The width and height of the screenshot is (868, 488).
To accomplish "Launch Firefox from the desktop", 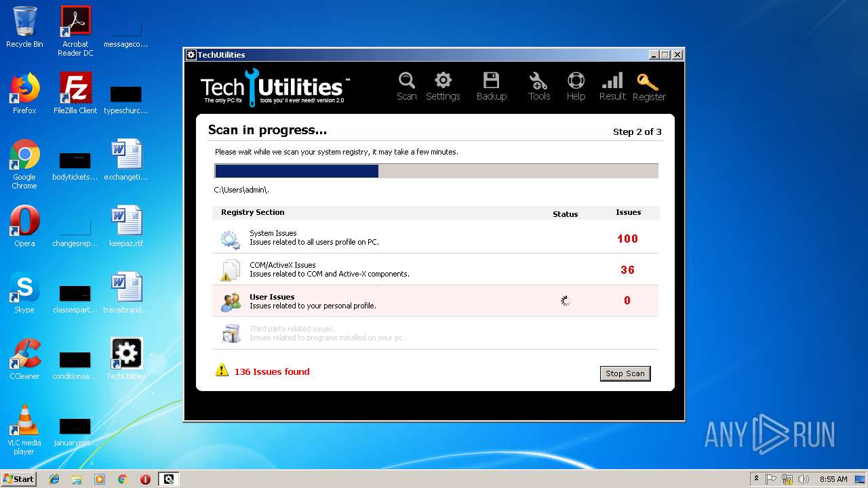I will pyautogui.click(x=24, y=94).
